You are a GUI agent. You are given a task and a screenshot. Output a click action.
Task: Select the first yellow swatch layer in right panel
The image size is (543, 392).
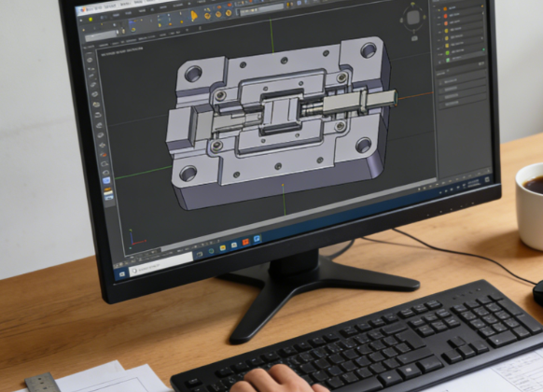(446, 31)
